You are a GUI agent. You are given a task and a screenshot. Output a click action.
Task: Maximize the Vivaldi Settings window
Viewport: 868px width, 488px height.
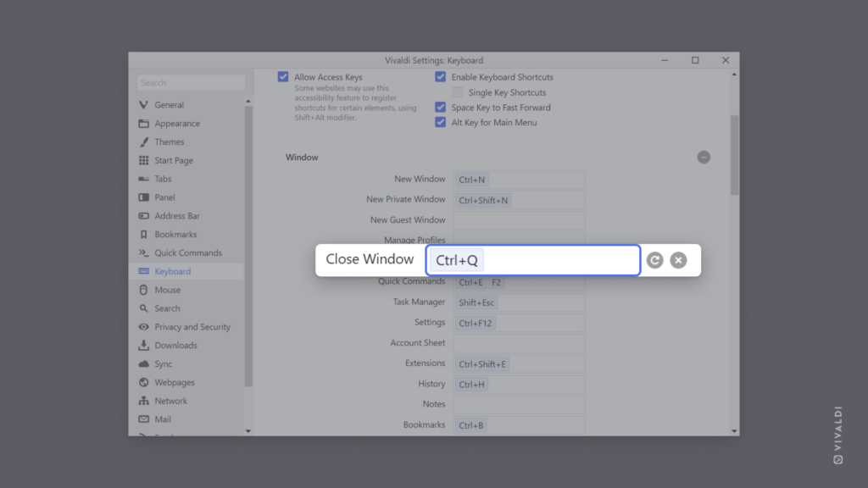(695, 60)
